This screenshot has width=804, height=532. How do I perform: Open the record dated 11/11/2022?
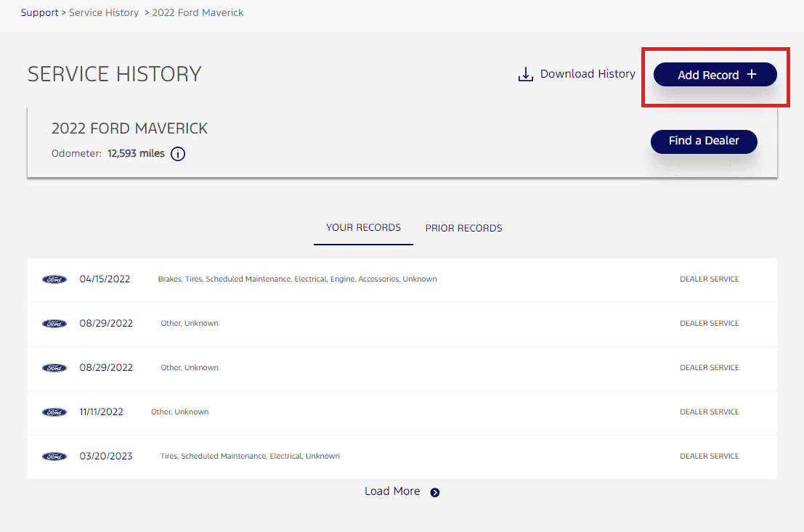pos(402,412)
